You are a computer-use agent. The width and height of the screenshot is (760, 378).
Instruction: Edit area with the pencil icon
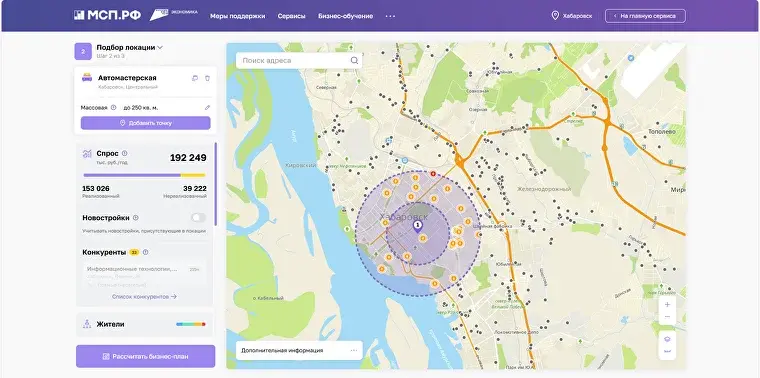(207, 108)
